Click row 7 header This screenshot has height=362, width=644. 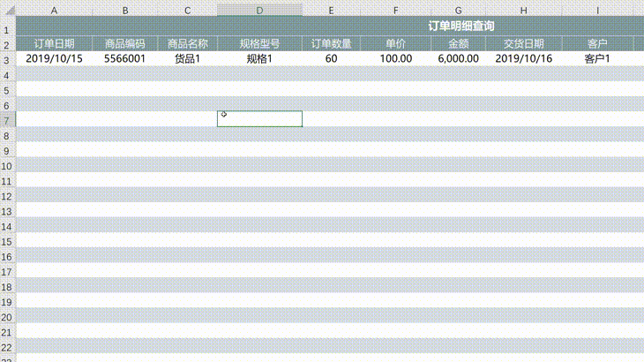tap(7, 119)
